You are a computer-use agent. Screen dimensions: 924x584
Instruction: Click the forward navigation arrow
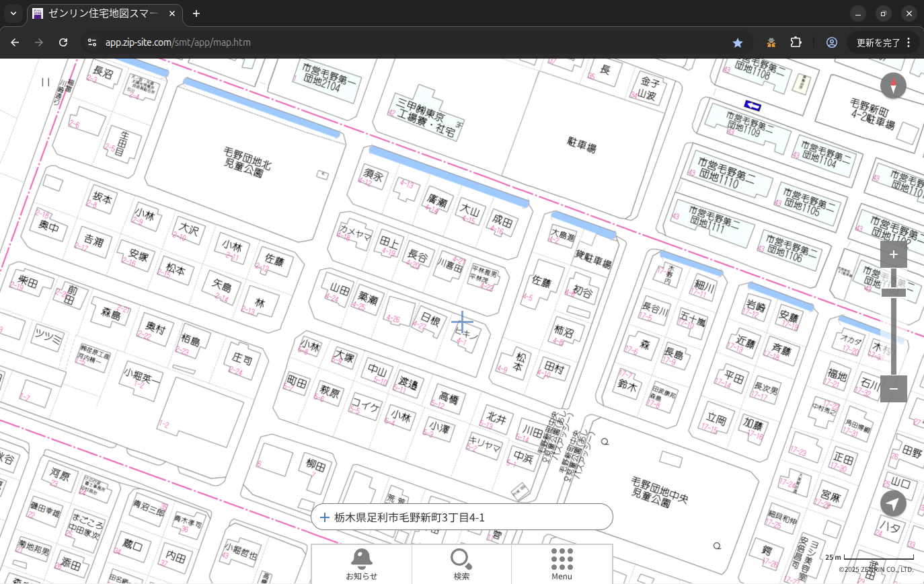(x=39, y=42)
